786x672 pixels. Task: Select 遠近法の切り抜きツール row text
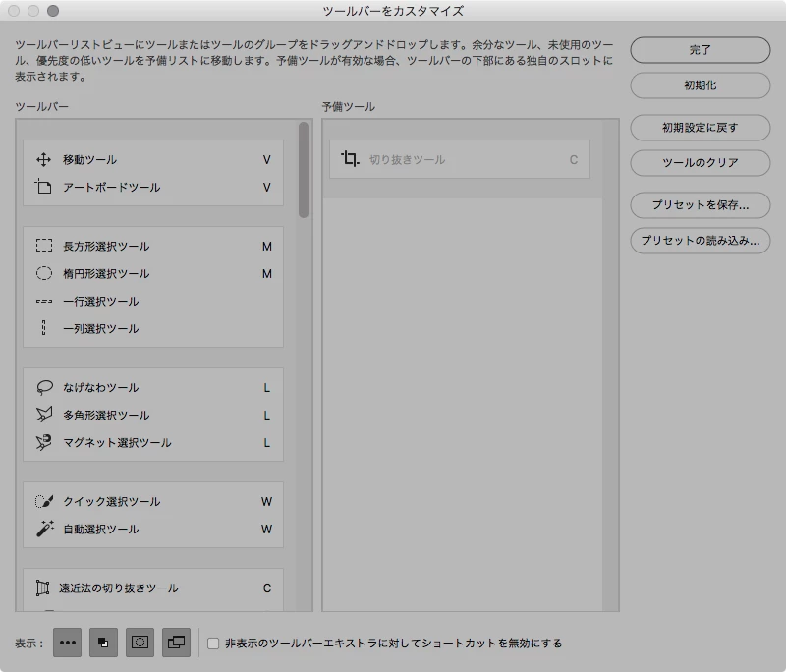click(118, 588)
